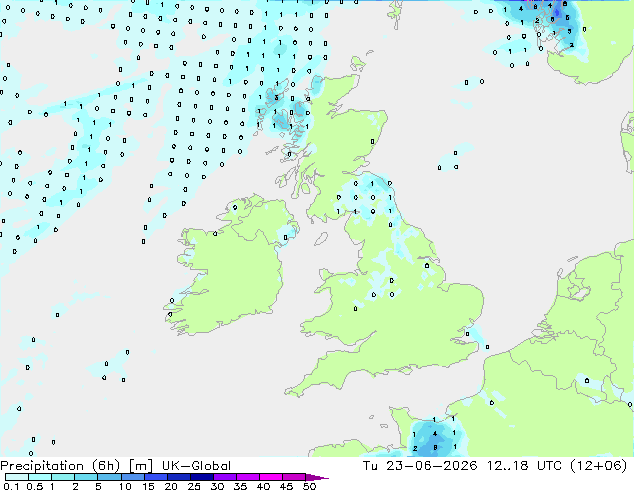This screenshot has height=490, width=634.
Task: Click the legend value '30'
Action: (x=217, y=486)
